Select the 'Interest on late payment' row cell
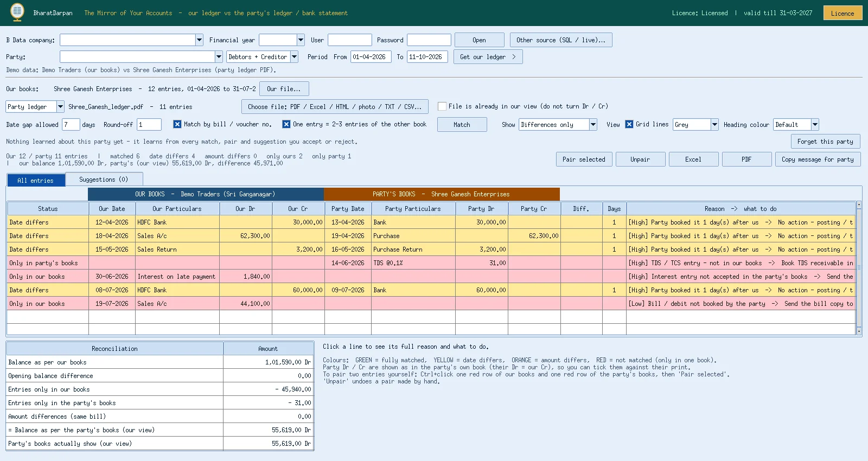The image size is (868, 461). click(x=177, y=277)
